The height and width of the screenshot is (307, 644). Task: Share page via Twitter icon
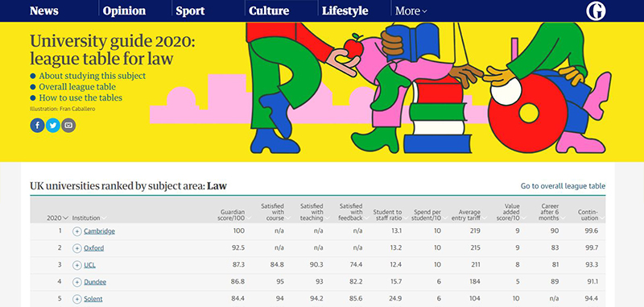click(x=53, y=126)
